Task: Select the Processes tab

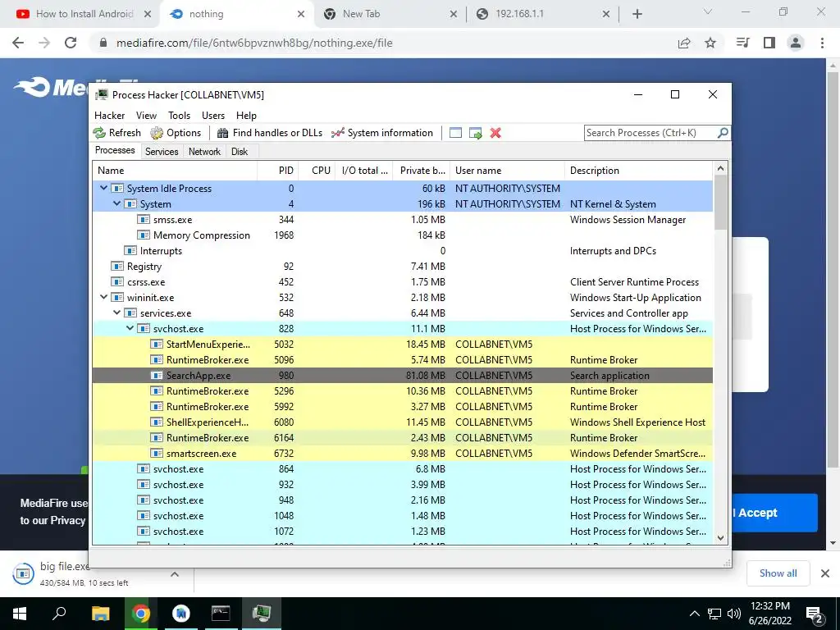Action: tap(115, 151)
